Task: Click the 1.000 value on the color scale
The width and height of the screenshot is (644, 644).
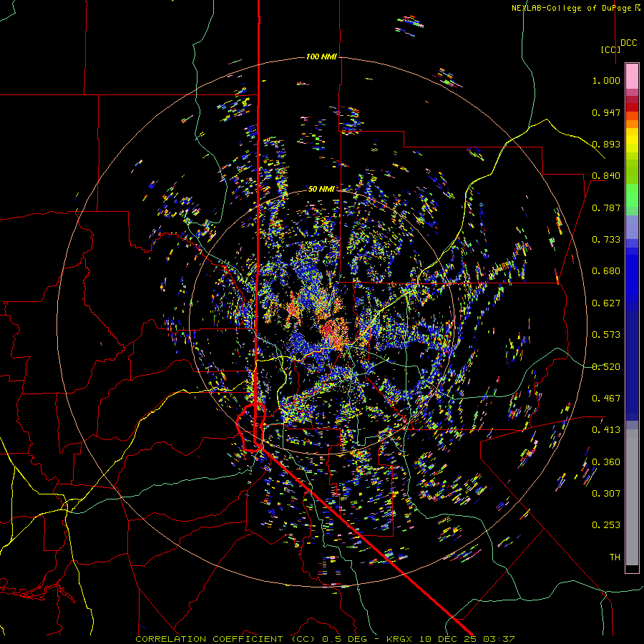Action: pos(606,80)
